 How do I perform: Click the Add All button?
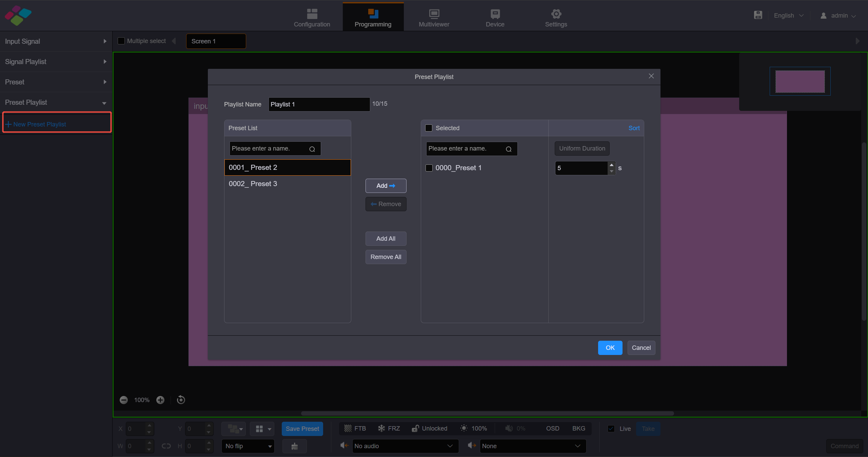click(386, 238)
